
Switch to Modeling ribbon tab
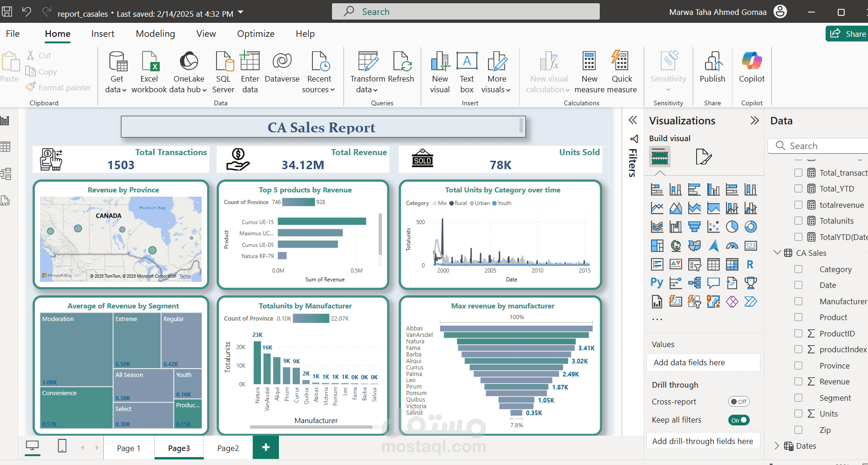tap(156, 34)
